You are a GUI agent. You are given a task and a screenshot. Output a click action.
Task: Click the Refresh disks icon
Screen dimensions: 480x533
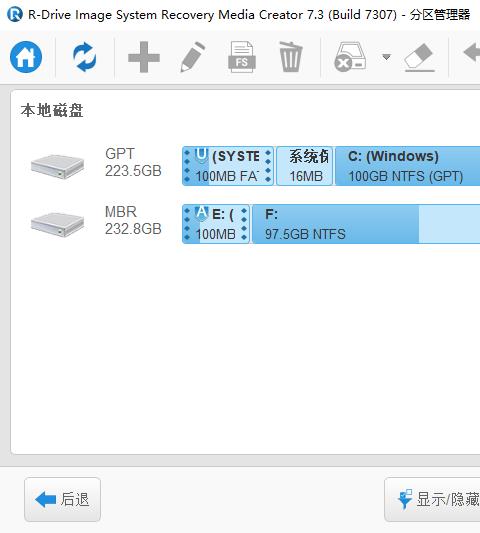click(85, 57)
